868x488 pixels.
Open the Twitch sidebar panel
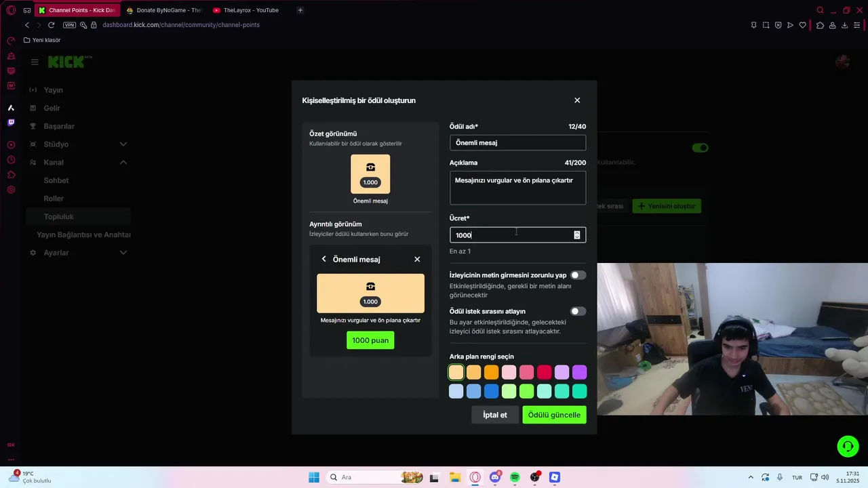11,123
